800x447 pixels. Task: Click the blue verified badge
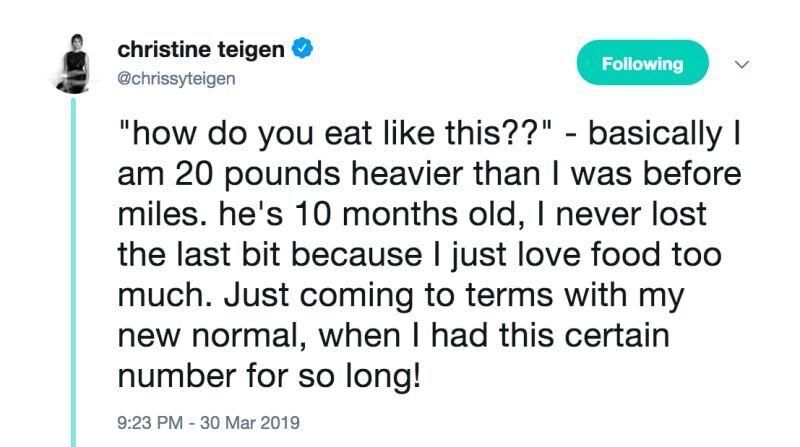pyautogui.click(x=302, y=48)
